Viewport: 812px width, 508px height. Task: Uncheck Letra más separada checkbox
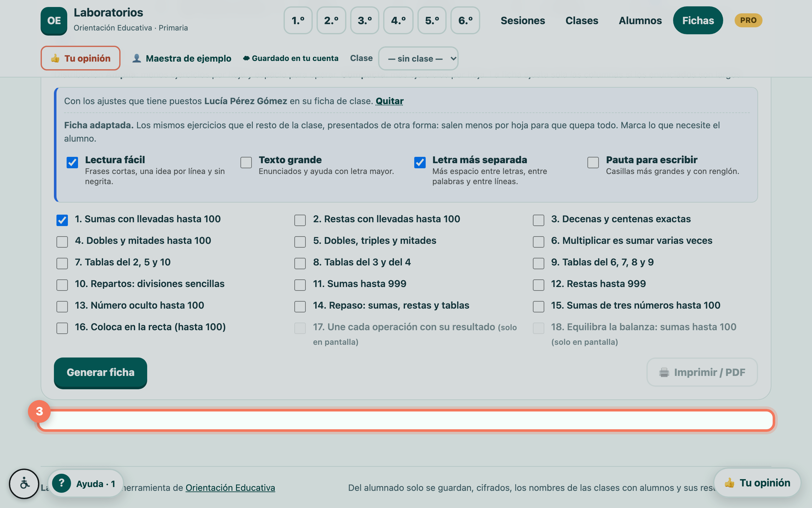tap(420, 162)
